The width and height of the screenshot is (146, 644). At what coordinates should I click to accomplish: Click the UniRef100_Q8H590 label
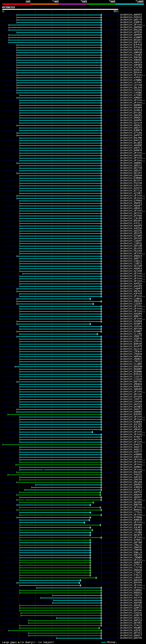(x=131, y=35)
